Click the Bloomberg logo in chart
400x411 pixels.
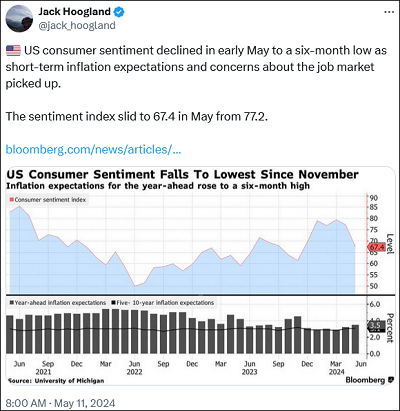point(369,380)
